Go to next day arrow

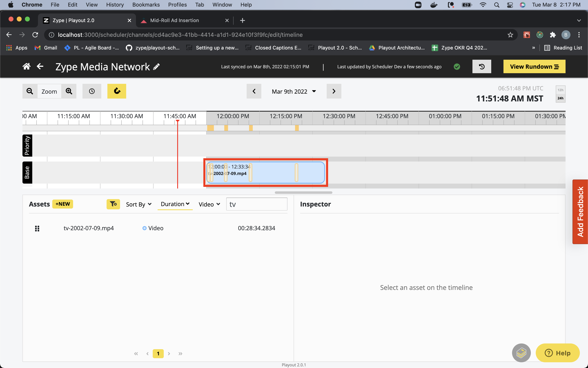(x=334, y=91)
